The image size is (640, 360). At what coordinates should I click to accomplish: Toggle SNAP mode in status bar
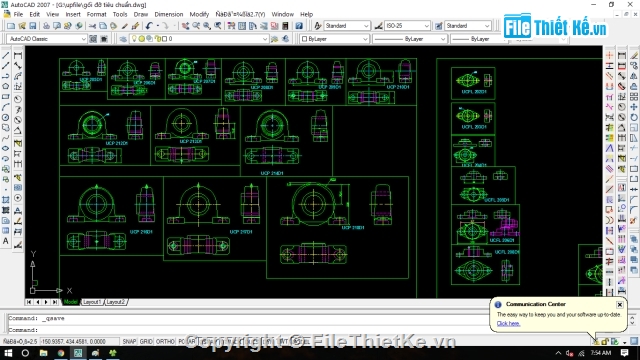click(129, 341)
